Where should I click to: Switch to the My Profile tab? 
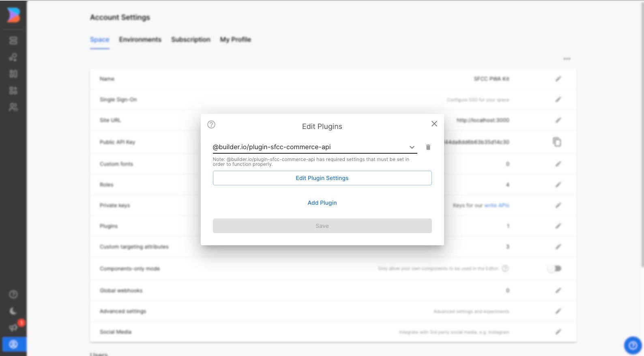point(236,39)
